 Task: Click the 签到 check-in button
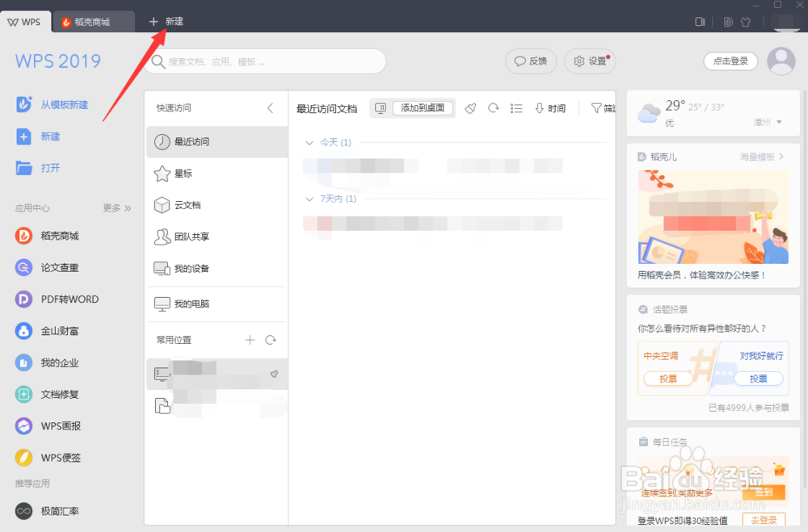tap(764, 492)
